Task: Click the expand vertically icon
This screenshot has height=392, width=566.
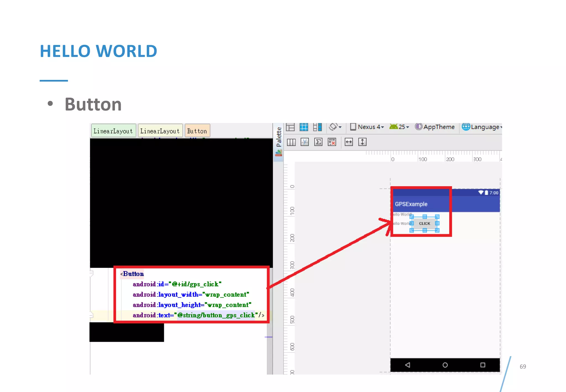Action: tap(362, 142)
